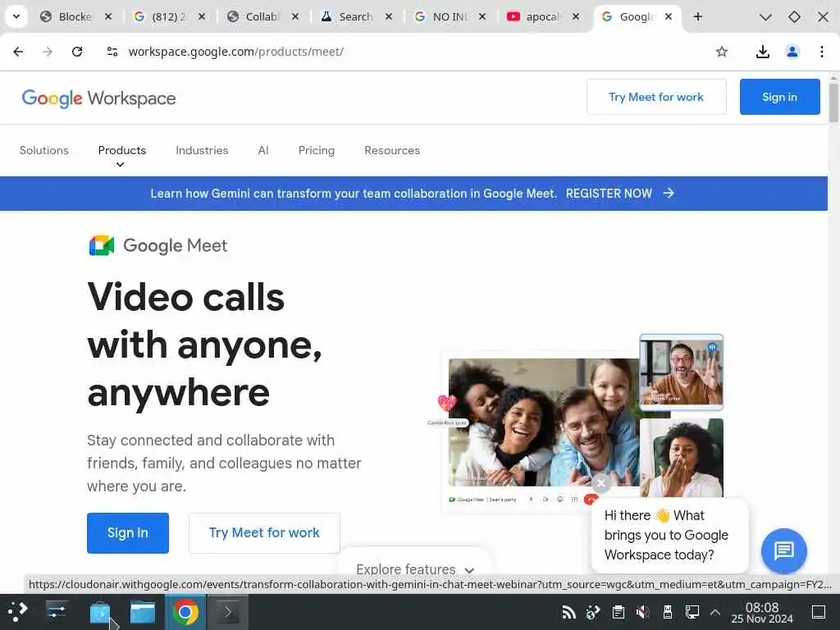
Task: Click the Google Meet logo icon
Action: coord(101,245)
